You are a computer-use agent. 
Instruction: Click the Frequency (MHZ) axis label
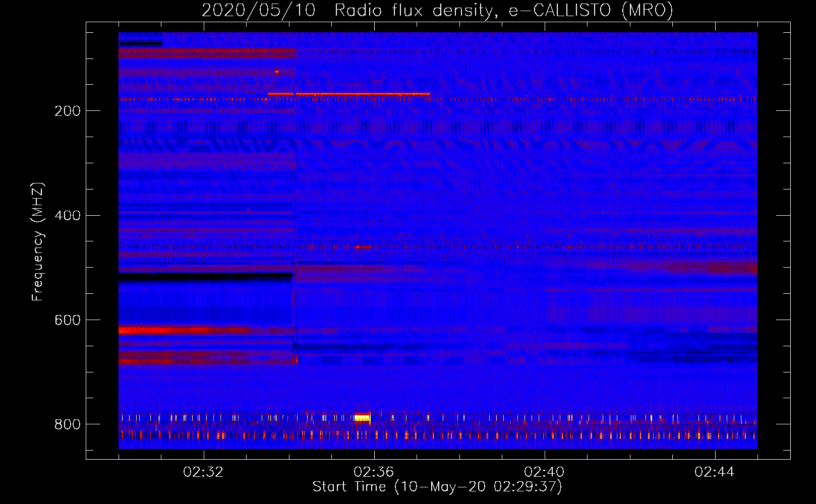coord(38,241)
